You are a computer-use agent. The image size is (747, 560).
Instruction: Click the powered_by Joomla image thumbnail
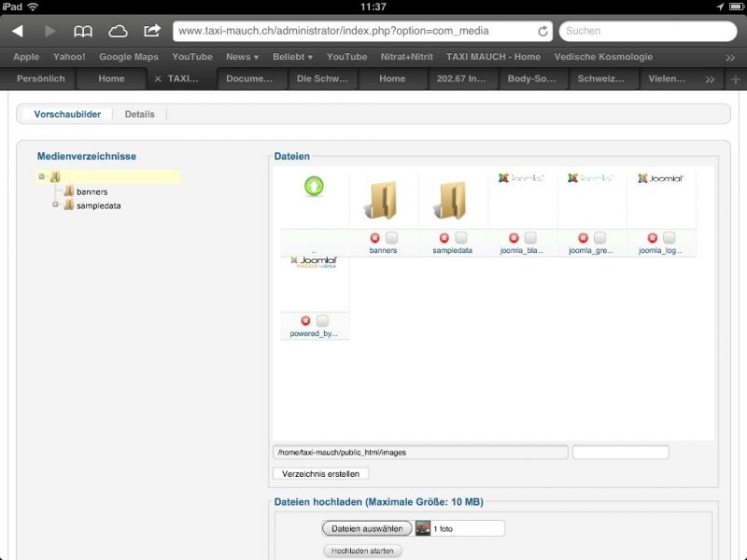[314, 262]
